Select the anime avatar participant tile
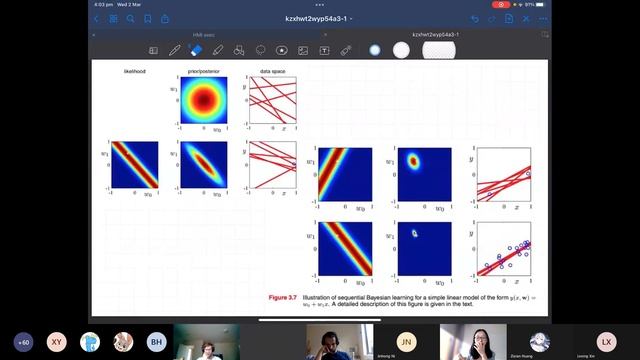 pyautogui.click(x=540, y=342)
